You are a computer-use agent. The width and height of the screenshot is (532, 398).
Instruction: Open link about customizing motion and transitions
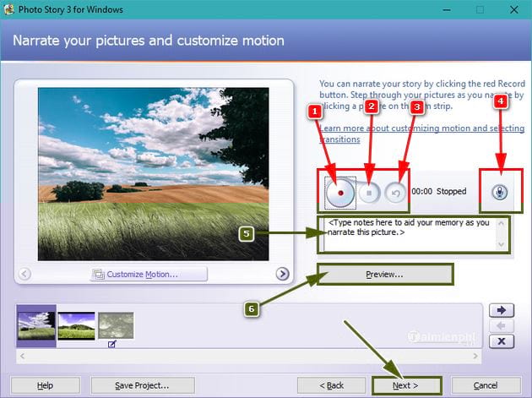pyautogui.click(x=422, y=134)
